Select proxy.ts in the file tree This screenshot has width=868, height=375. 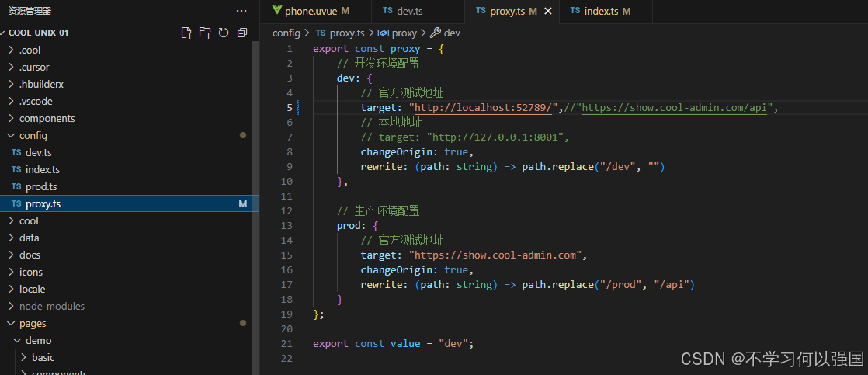point(130,204)
